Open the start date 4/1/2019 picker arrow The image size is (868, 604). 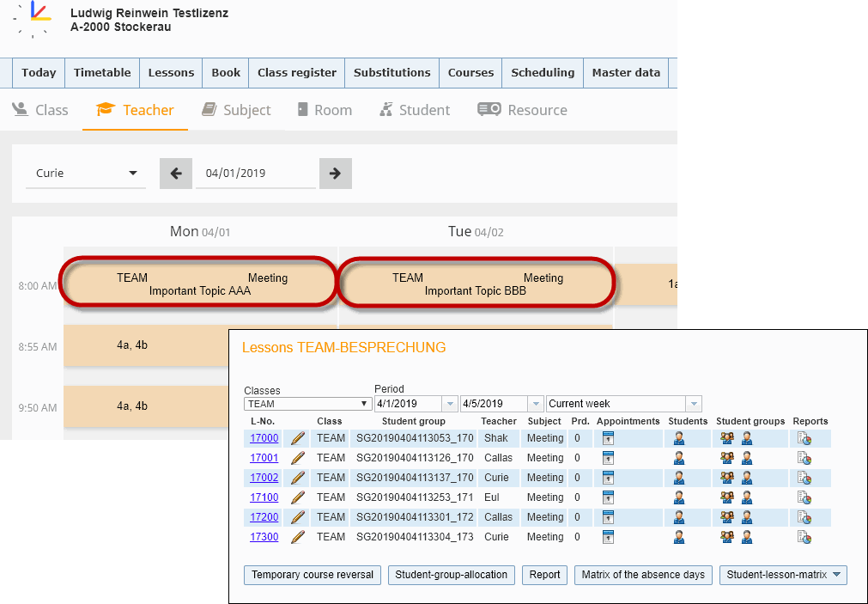coord(450,404)
